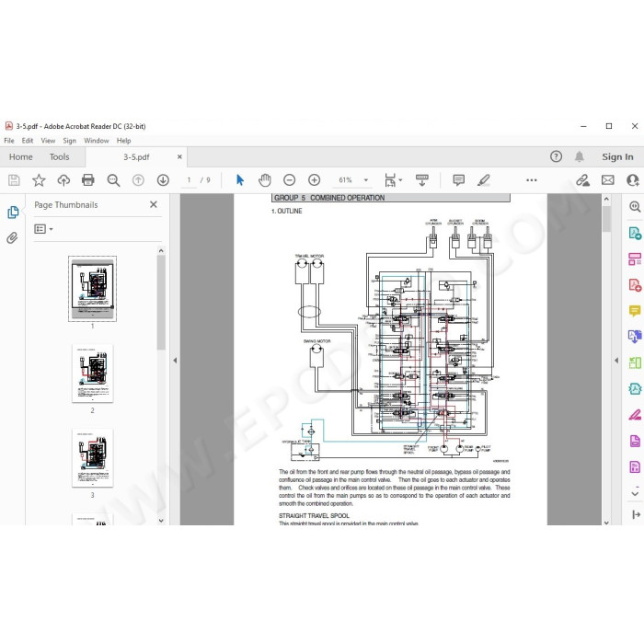Image resolution: width=644 pixels, height=644 pixels.
Task: Zoom in with the plus icon
Action: [315, 180]
